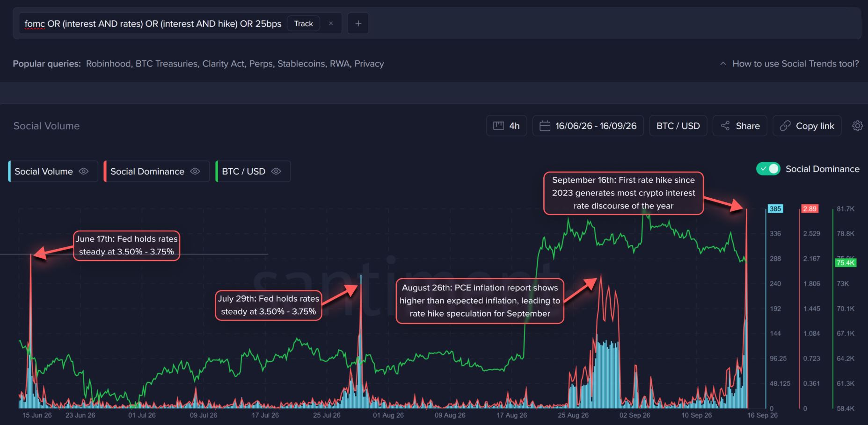This screenshot has height=425, width=868.
Task: Click the 385 social volume axis value
Action: [x=775, y=209]
